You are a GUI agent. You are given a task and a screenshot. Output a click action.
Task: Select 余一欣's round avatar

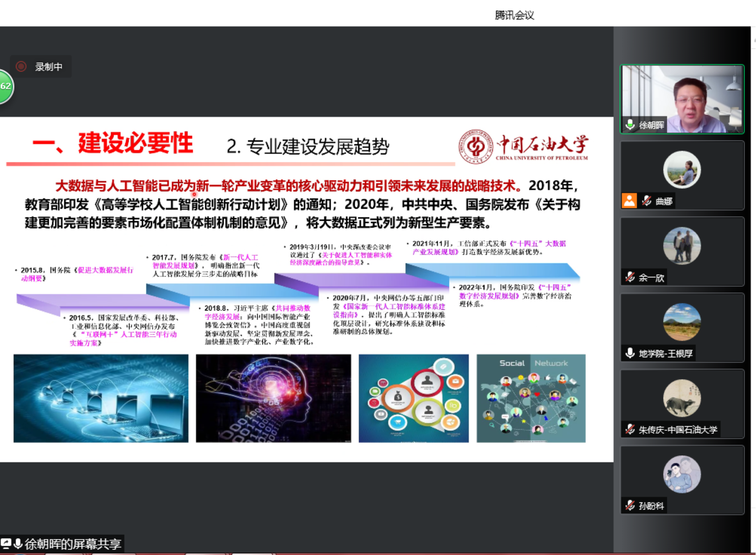[x=682, y=246]
